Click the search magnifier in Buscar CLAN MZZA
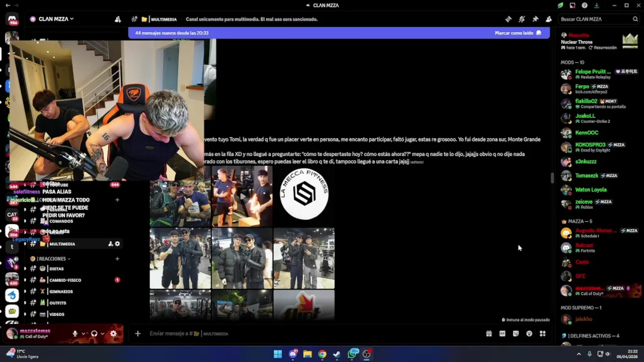Image resolution: width=644 pixels, height=362 pixels. tap(635, 19)
